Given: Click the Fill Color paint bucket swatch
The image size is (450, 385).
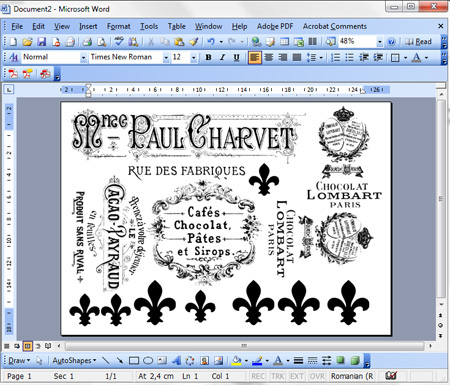Looking at the screenshot, I should 236,360.
